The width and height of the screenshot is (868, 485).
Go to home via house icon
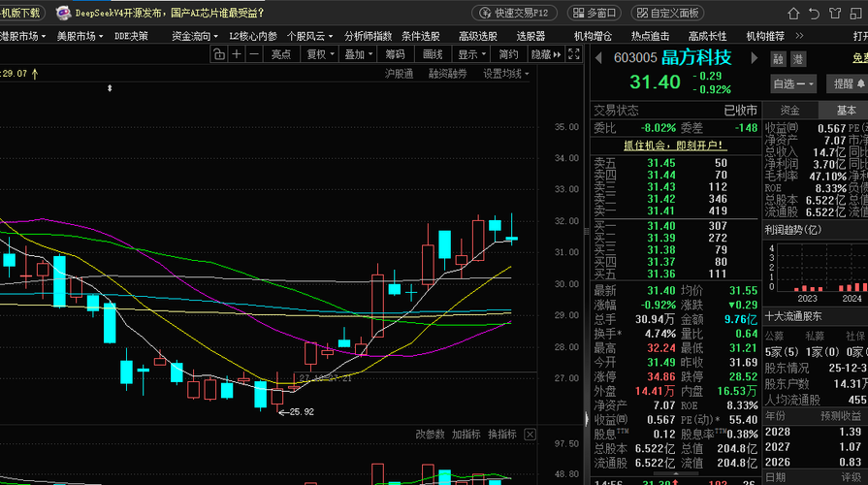pyautogui.click(x=793, y=14)
